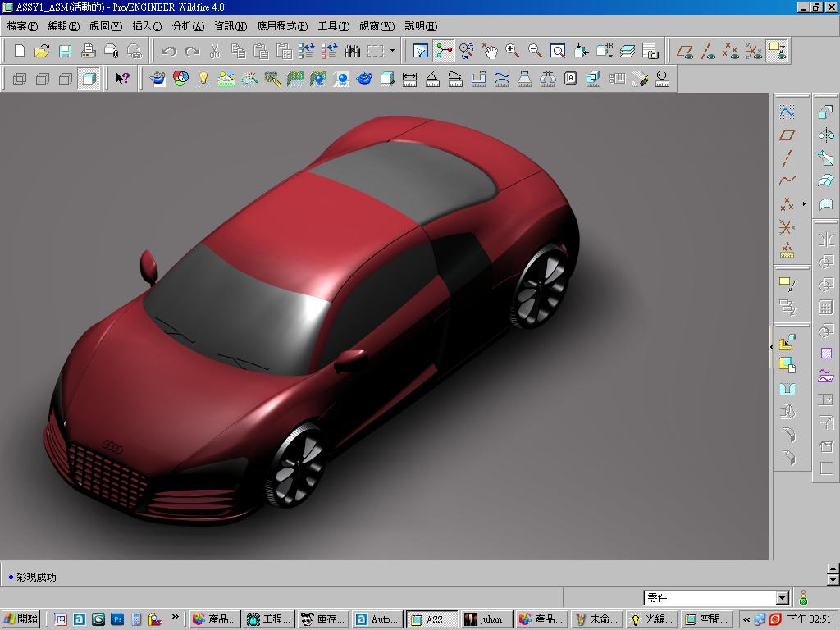Create a datum axis from right toolbar
Screen dimensions: 840x630
[787, 158]
